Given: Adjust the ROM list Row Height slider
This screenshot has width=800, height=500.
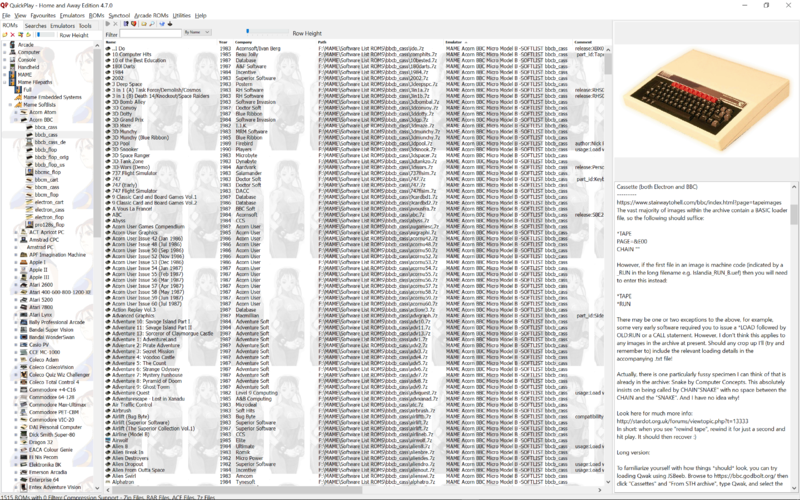Looking at the screenshot, I should coord(267,32).
